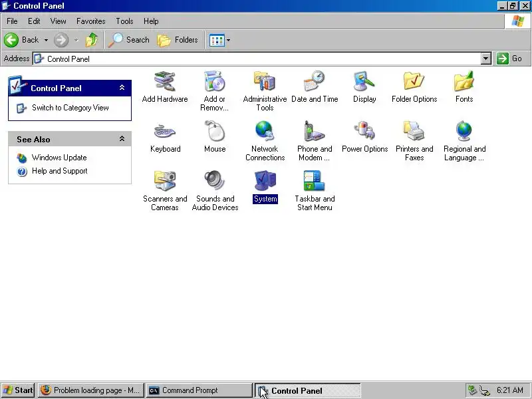Open Help and Support link
This screenshot has height=399, width=532.
click(x=60, y=171)
